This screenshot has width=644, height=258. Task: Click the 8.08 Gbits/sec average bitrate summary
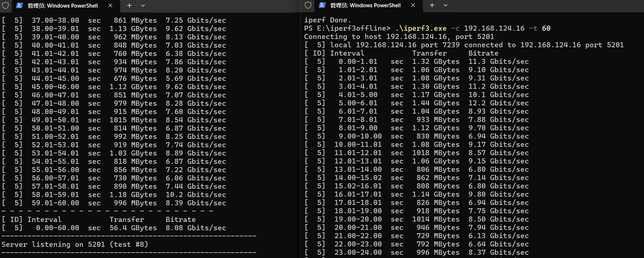click(x=196, y=228)
